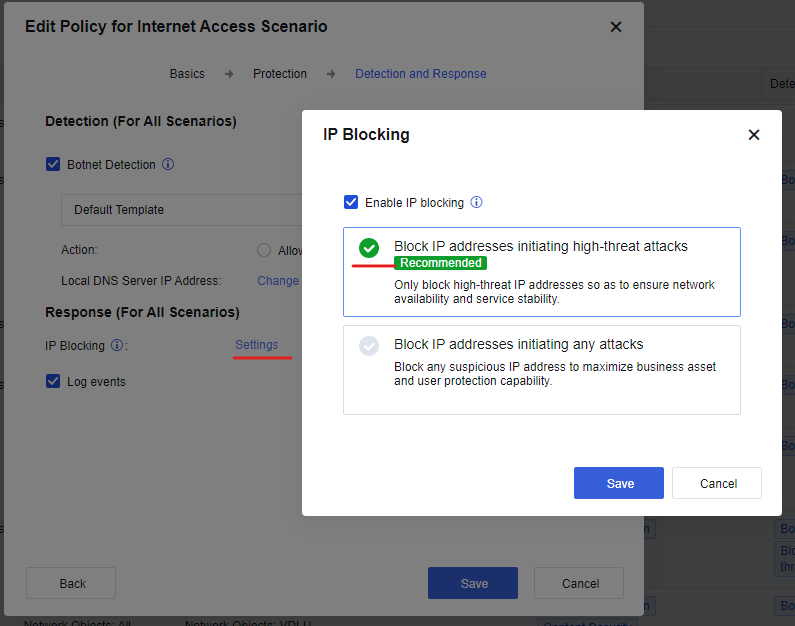
Task: Close the IP Blocking dialog
Action: tap(753, 135)
